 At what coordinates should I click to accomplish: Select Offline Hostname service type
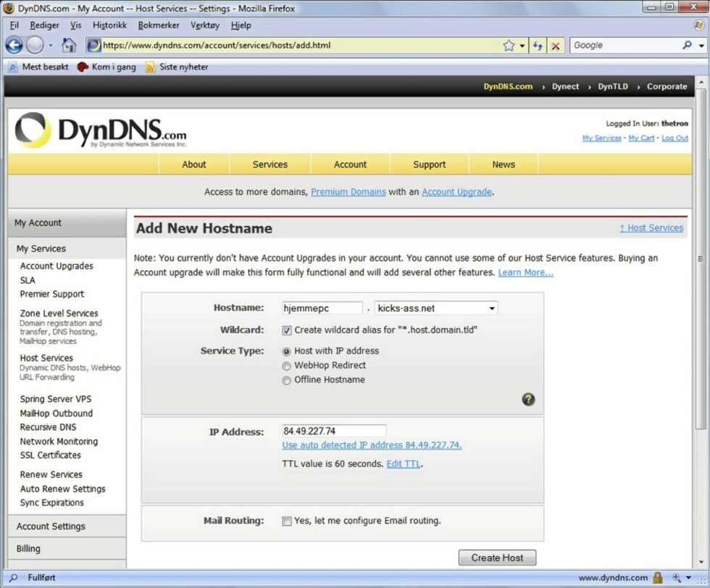click(x=286, y=381)
